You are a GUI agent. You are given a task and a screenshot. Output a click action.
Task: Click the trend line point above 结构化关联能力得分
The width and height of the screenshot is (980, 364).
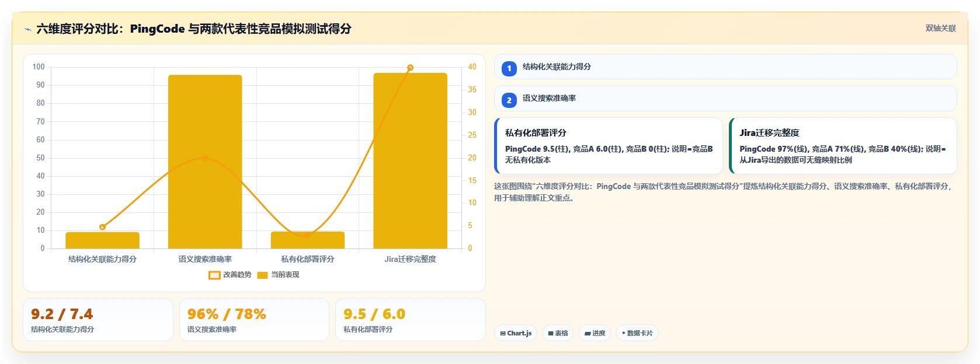coord(102,227)
